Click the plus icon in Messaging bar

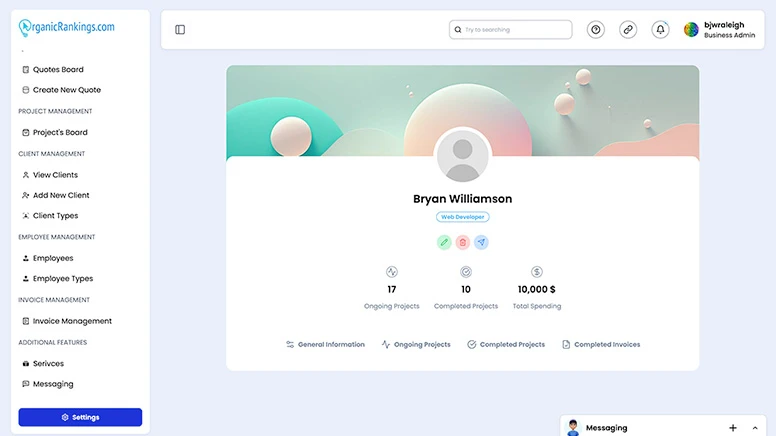733,428
